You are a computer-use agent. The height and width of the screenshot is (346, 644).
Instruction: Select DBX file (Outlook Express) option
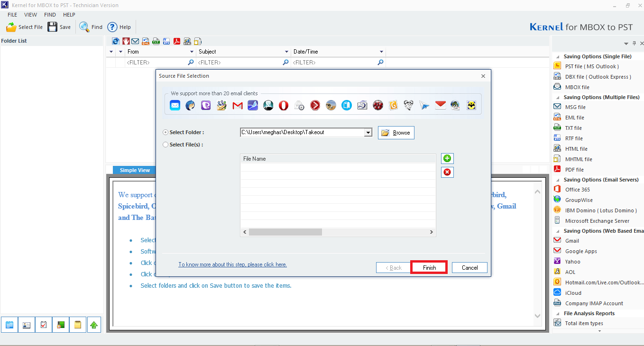point(592,77)
